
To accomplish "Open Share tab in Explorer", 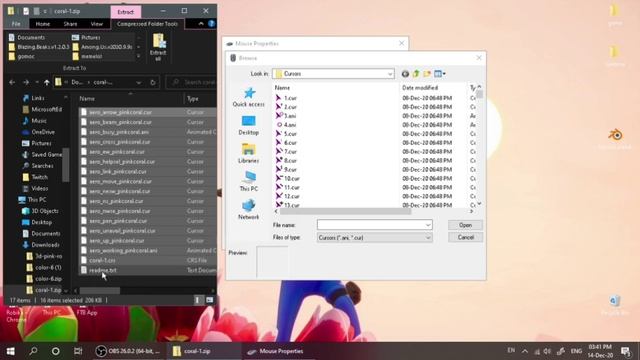I will point(70,24).
